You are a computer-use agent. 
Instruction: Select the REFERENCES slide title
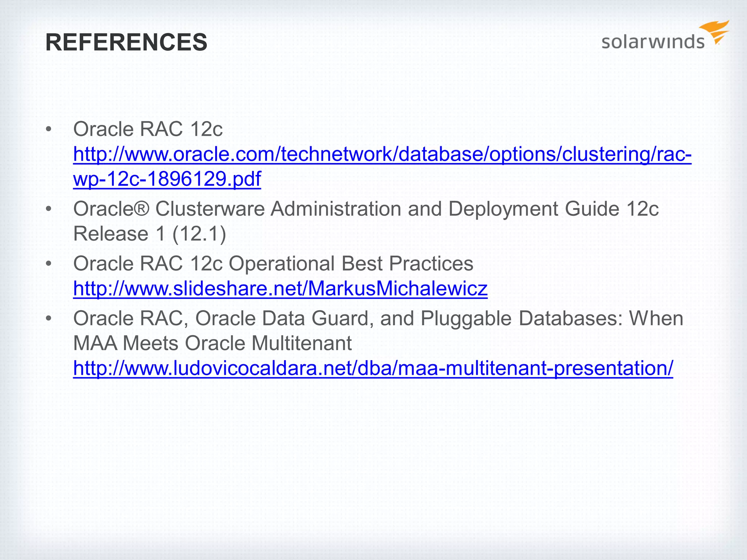coord(126,42)
